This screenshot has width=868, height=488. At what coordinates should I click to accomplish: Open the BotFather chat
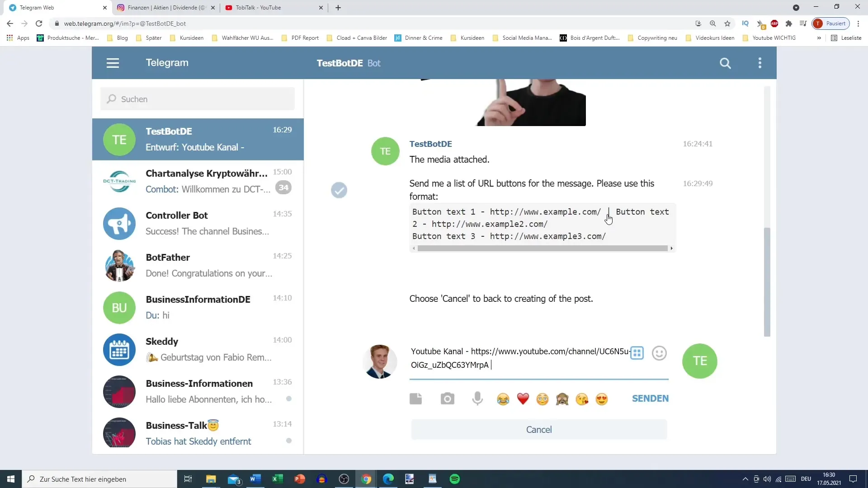(198, 265)
